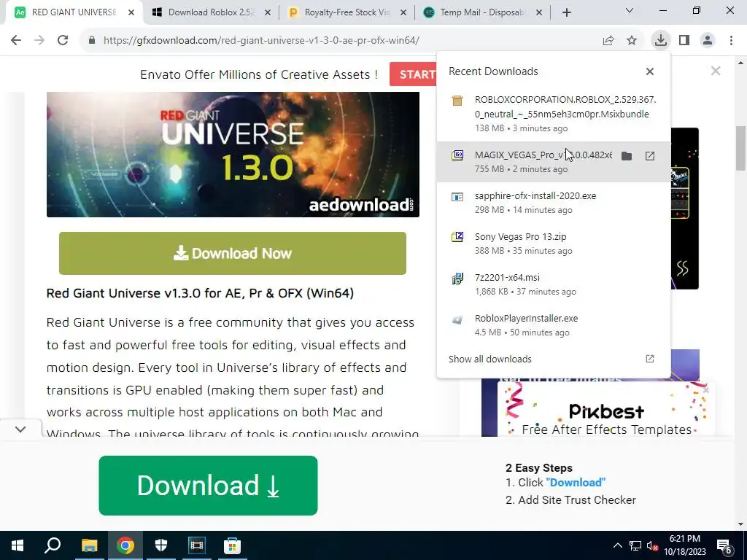Viewport: 747px width, 560px height.
Task: Toggle the Chrome downloads toolbar icon
Action: click(x=660, y=40)
